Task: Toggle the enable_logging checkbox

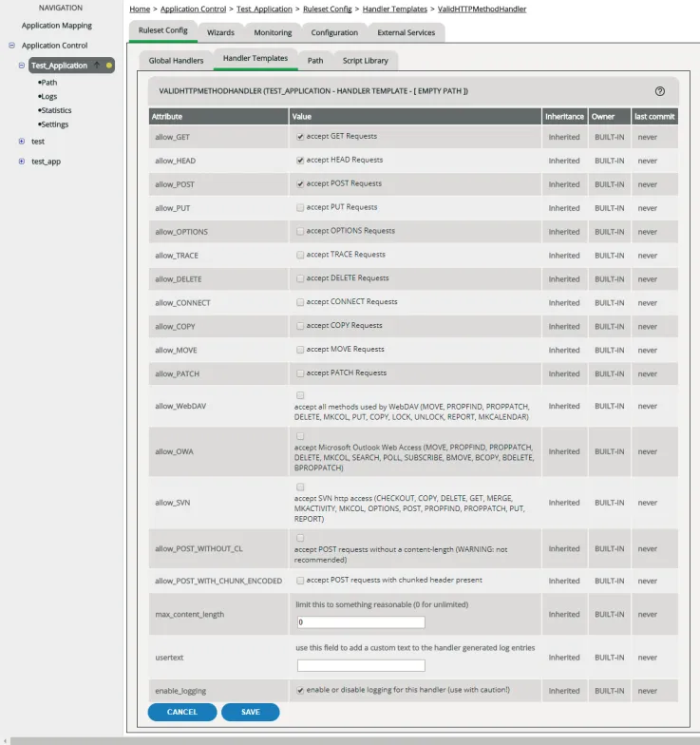Action: tap(300, 690)
